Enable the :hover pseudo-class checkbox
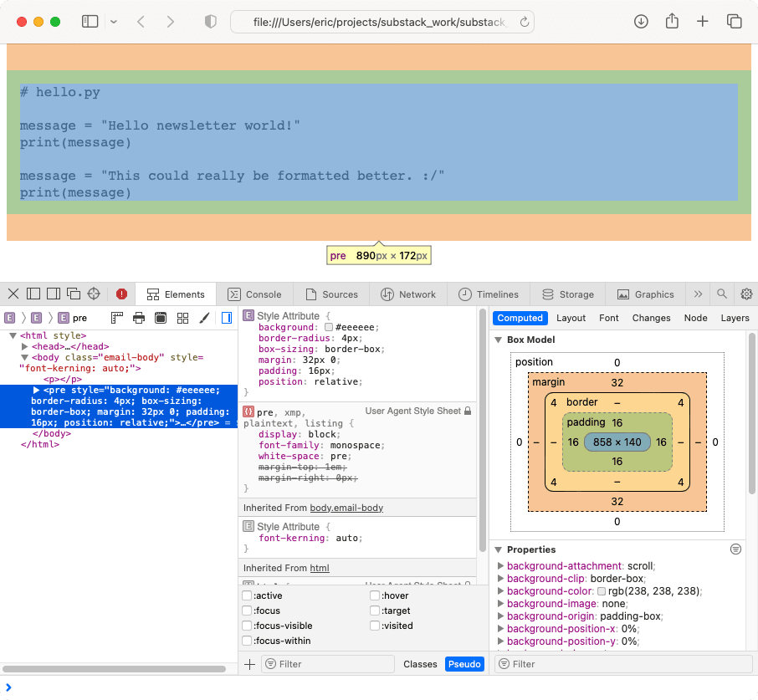Viewport: 758px width, 700px height. coord(375,595)
